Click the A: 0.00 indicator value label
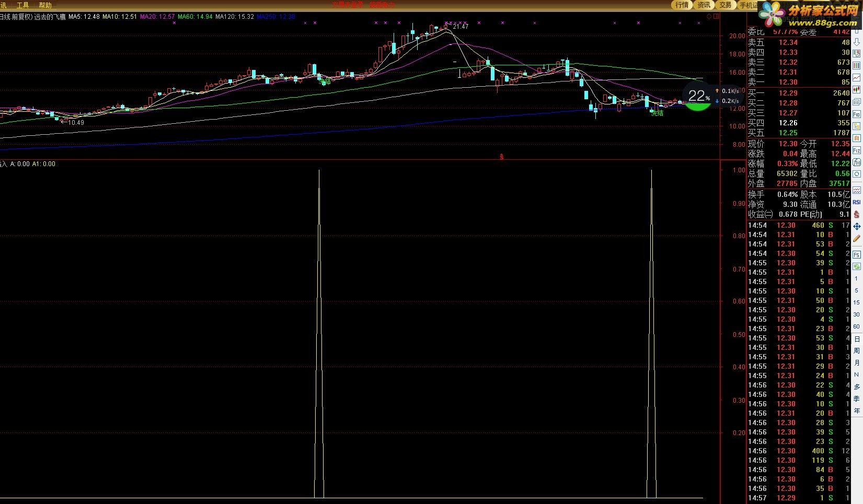This screenshot has width=863, height=504. pyautogui.click(x=20, y=164)
